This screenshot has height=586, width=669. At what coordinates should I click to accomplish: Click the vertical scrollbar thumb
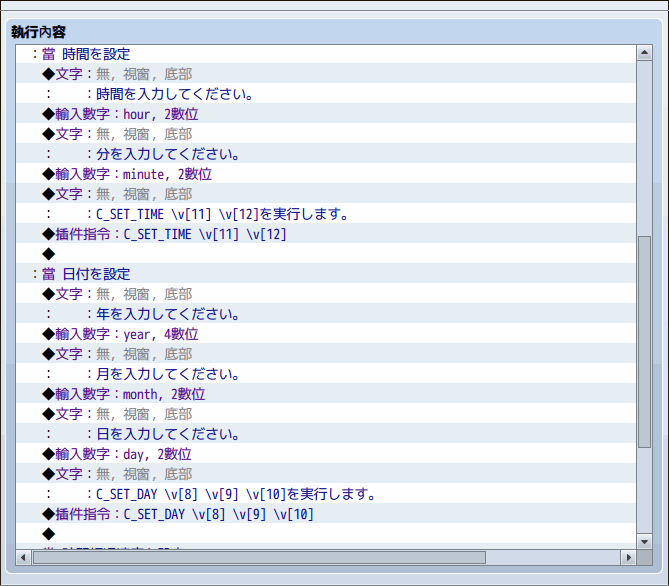coord(644,342)
